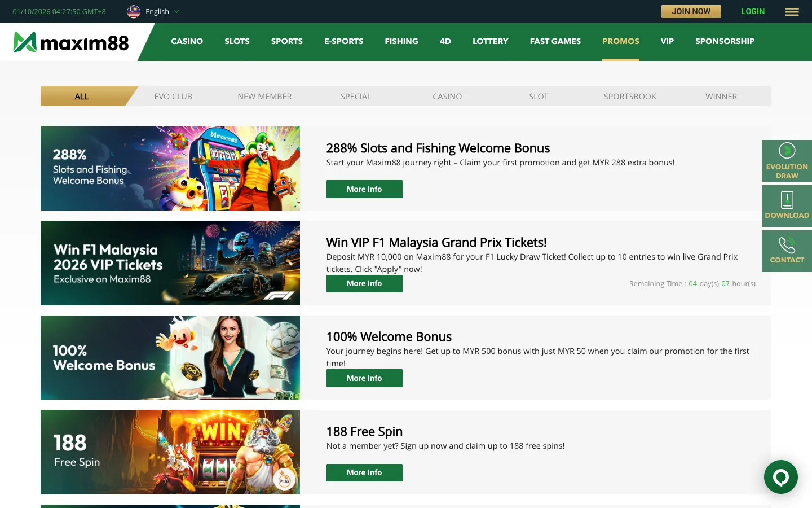Click the Malaysia flag language icon

pyautogui.click(x=134, y=12)
